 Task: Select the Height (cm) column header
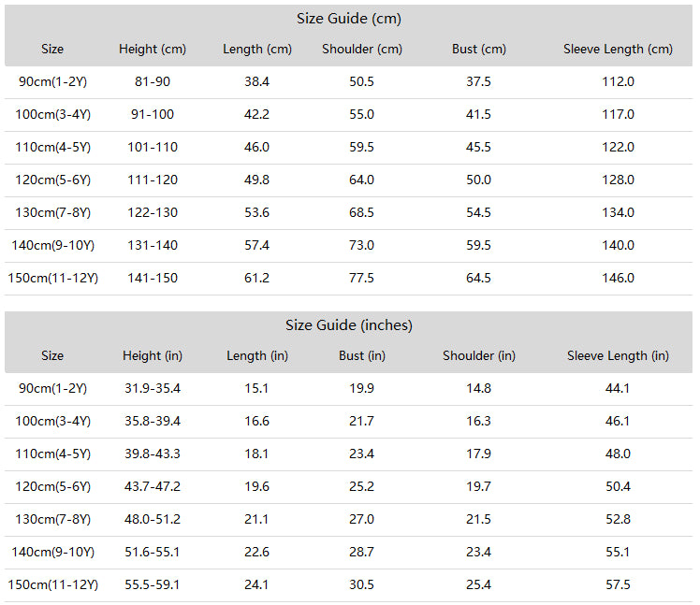(x=153, y=49)
